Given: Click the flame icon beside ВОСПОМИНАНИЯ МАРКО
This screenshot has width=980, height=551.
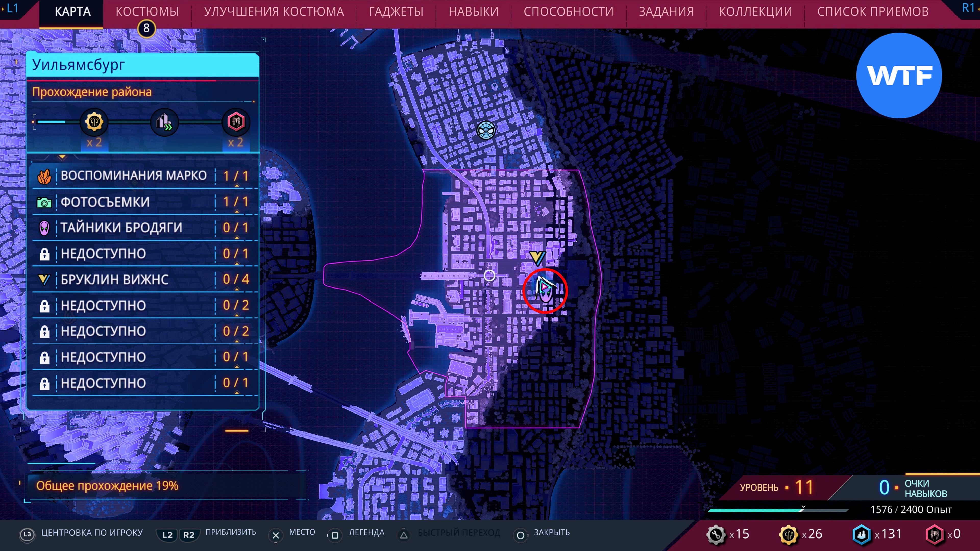Looking at the screenshot, I should click(x=44, y=177).
